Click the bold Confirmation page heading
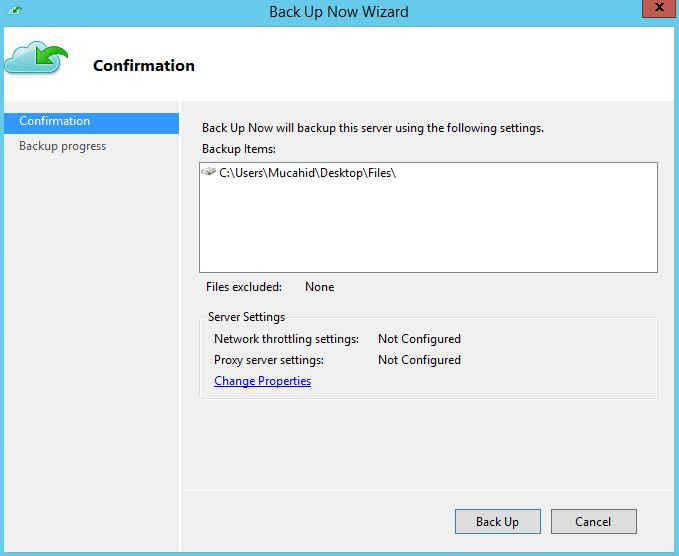 click(144, 66)
